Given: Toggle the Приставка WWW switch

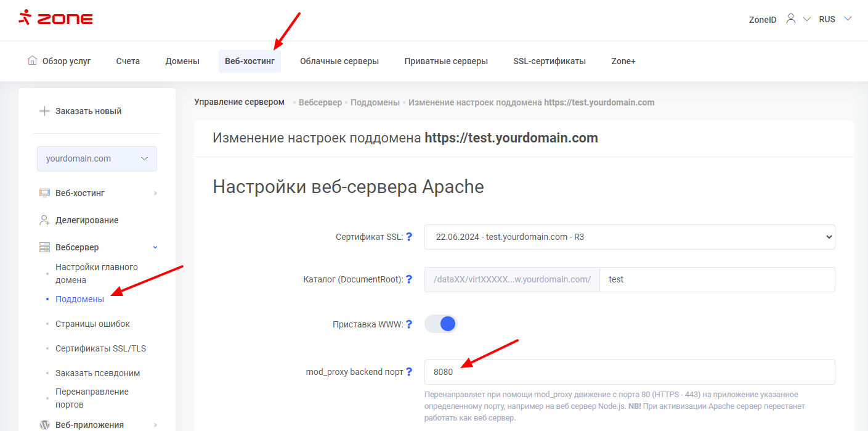Looking at the screenshot, I should click(441, 324).
